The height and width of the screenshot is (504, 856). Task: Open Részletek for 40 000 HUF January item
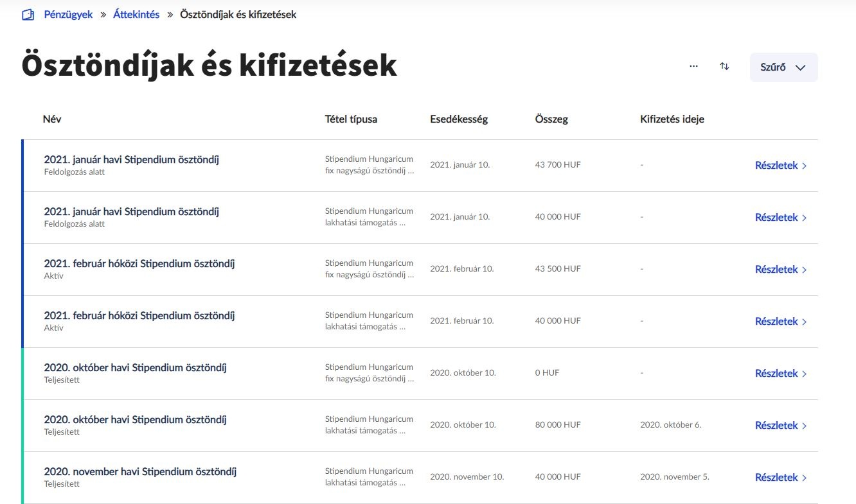(x=781, y=218)
